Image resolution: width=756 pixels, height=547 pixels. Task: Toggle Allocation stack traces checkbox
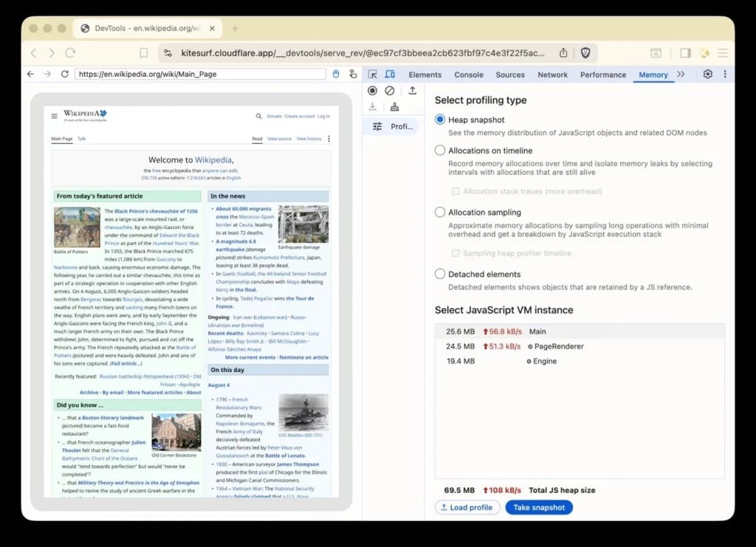(455, 191)
